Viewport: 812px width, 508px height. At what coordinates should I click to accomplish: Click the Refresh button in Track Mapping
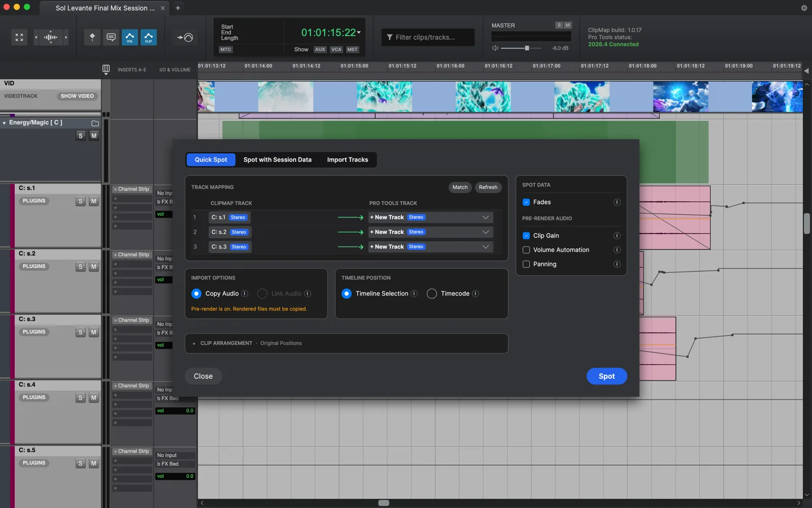[488, 187]
